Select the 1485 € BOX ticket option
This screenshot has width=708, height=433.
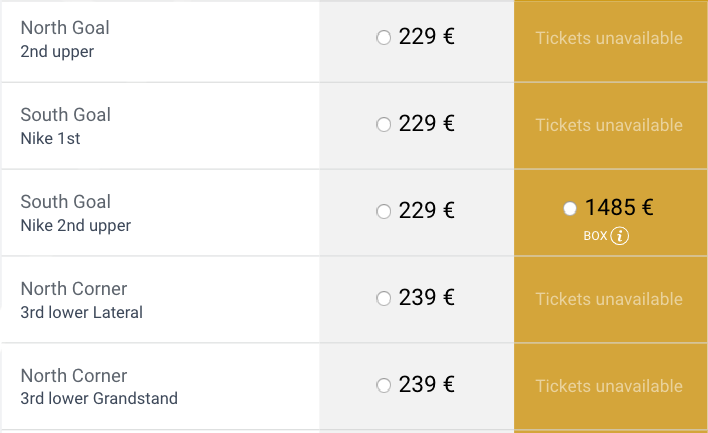(x=570, y=208)
